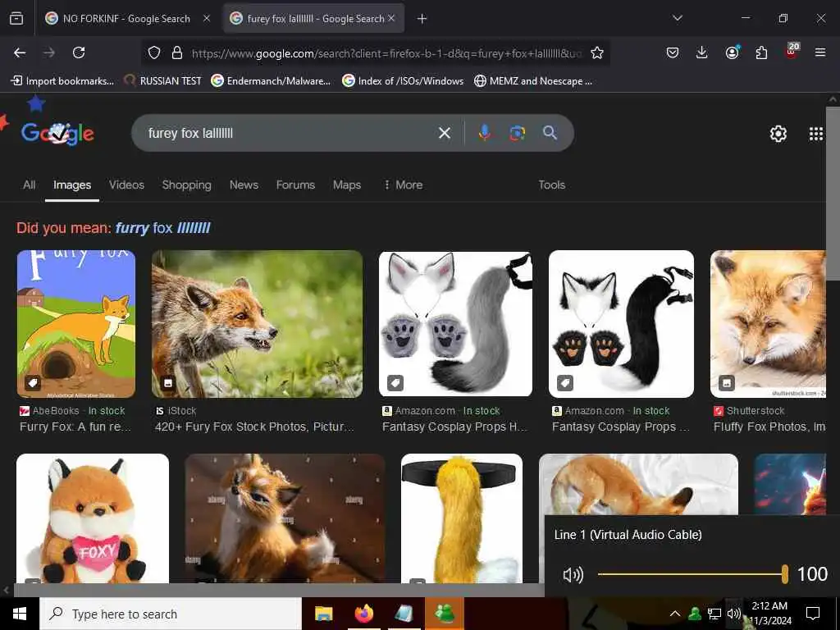This screenshot has height=630, width=840.
Task: Close the furey fox lalllllll tab
Action: coord(391,18)
